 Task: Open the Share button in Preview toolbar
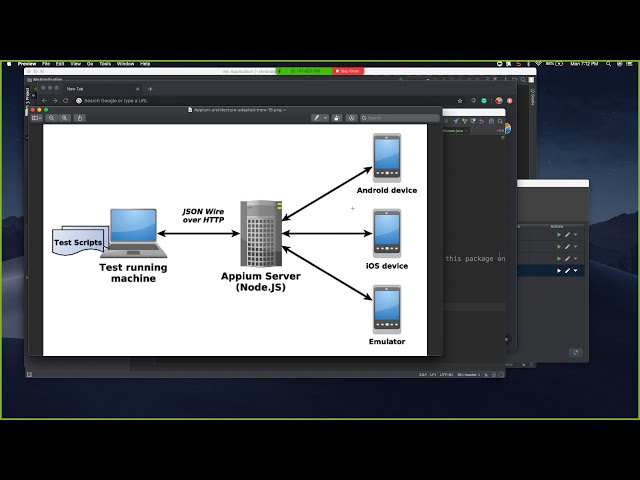tap(80, 118)
